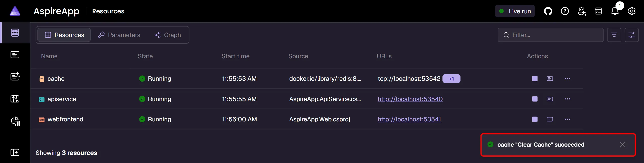Collapse the sidebar navigation panel
The height and width of the screenshot is (163, 644).
pyautogui.click(x=15, y=152)
